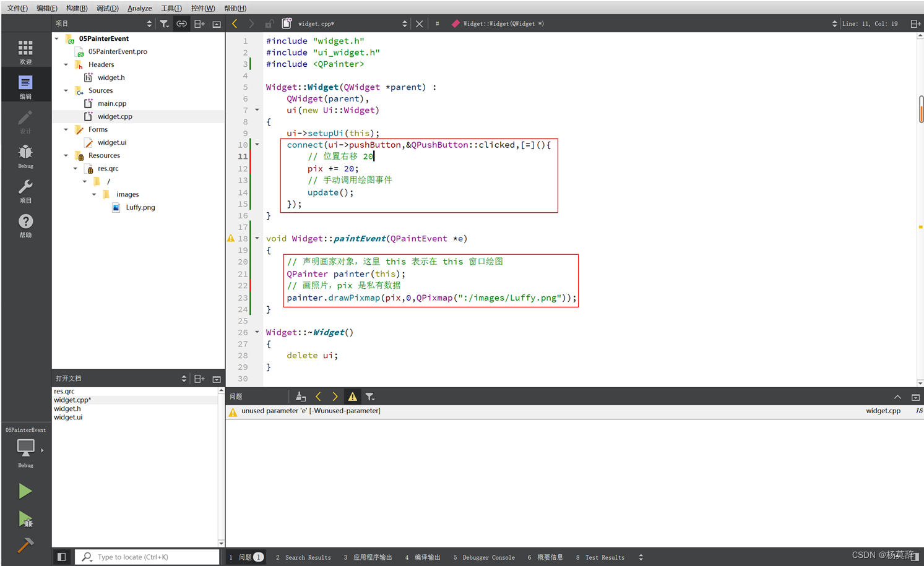Click the locator search field

(147, 557)
